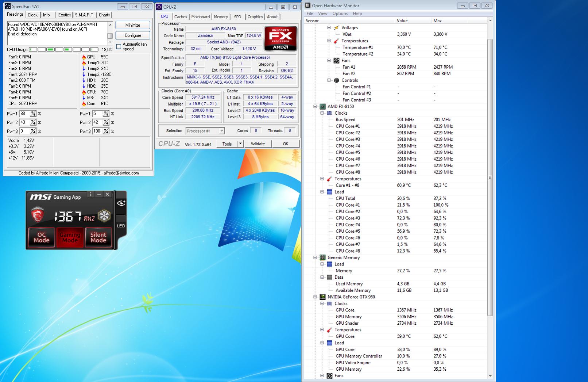588x382 pixels.
Task: Click the lightning bolt icon beside Voltages
Action: pyautogui.click(x=336, y=28)
